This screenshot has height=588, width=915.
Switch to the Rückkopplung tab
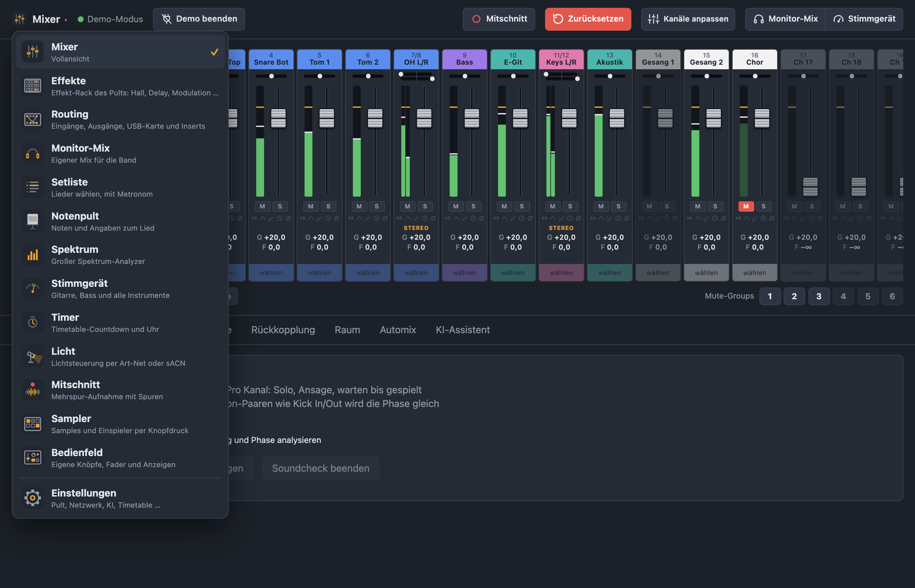click(x=283, y=330)
